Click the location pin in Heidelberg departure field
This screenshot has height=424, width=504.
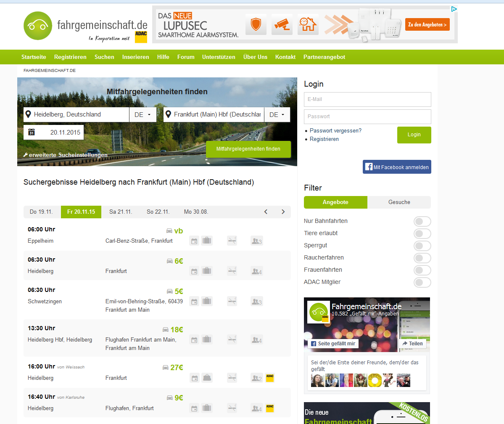click(x=28, y=114)
